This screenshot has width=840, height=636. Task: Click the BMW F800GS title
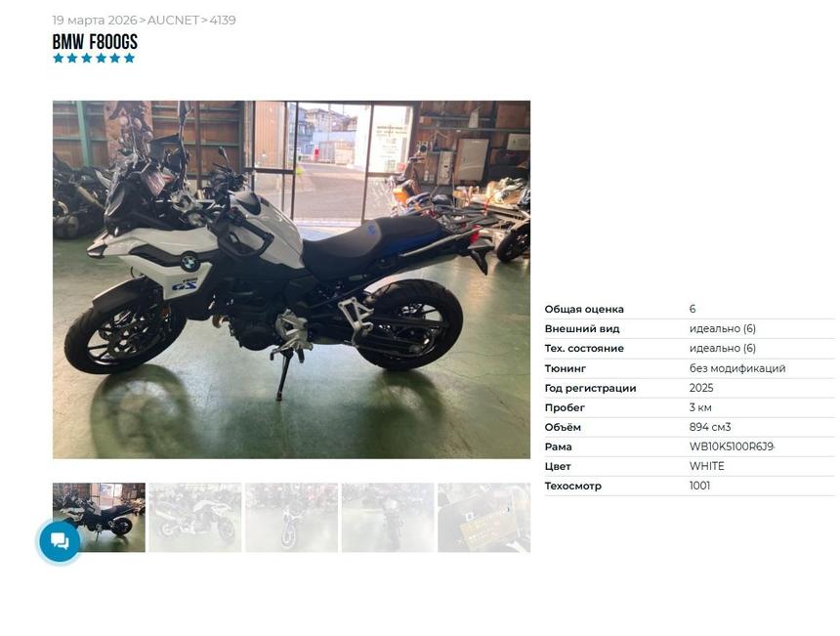(x=95, y=41)
